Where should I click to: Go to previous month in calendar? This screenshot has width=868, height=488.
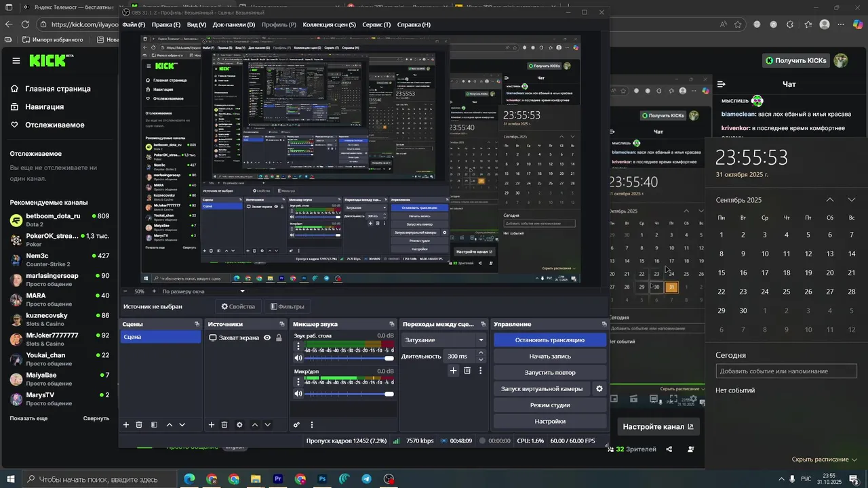(x=830, y=200)
